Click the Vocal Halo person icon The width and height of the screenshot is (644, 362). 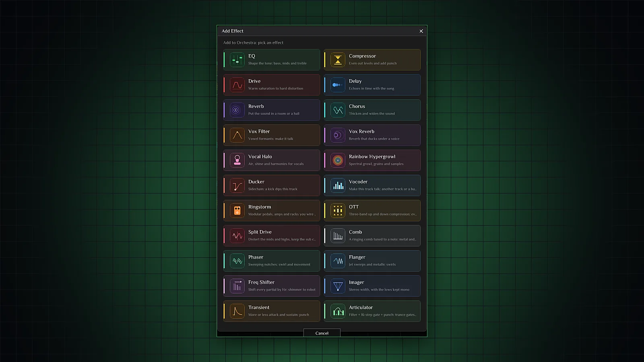tap(237, 160)
